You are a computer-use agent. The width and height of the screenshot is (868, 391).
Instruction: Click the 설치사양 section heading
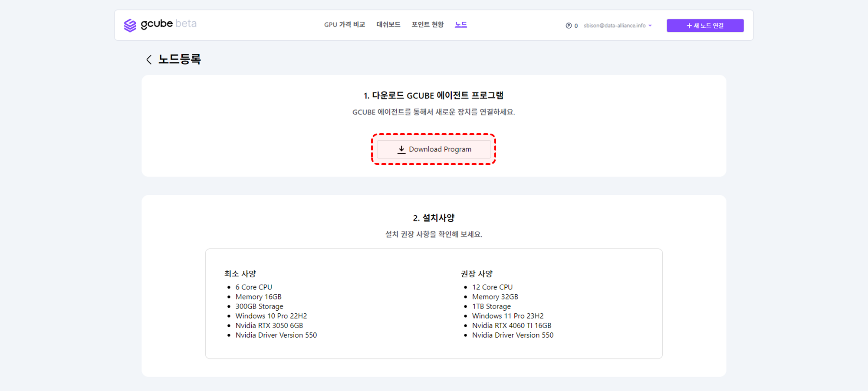click(434, 218)
